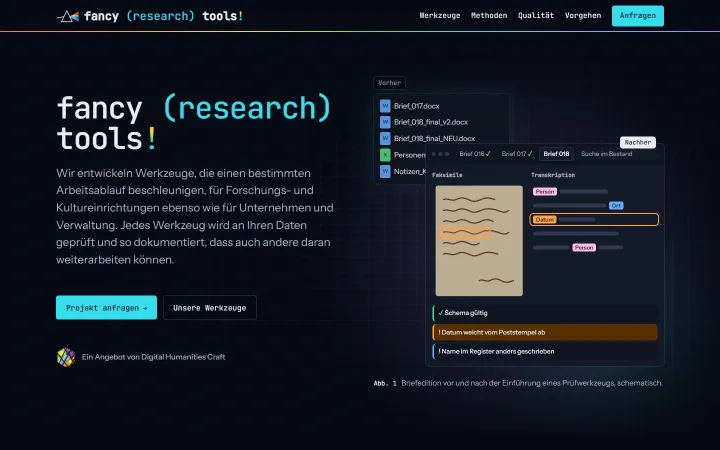Image resolution: width=720 pixels, height=450 pixels.
Task: Follow the Ein Angebot von Digital Humanities Craft link
Action: click(x=153, y=357)
